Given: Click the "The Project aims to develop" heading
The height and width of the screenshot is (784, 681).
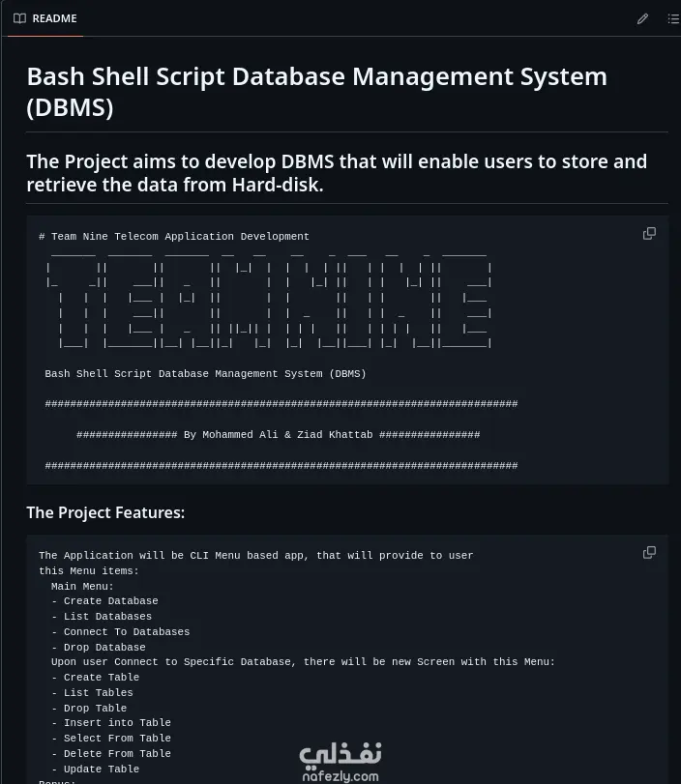Looking at the screenshot, I should point(336,172).
